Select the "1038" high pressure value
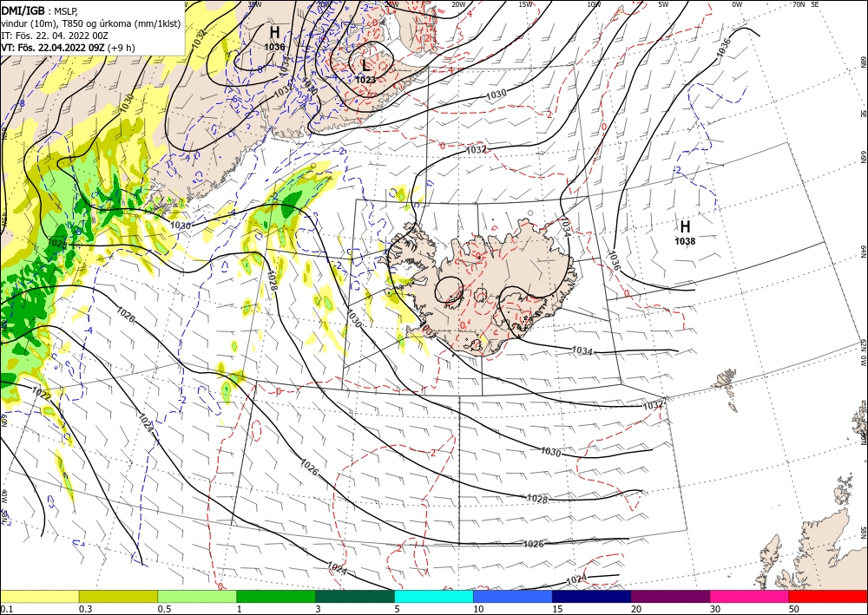868x615 pixels. (686, 241)
